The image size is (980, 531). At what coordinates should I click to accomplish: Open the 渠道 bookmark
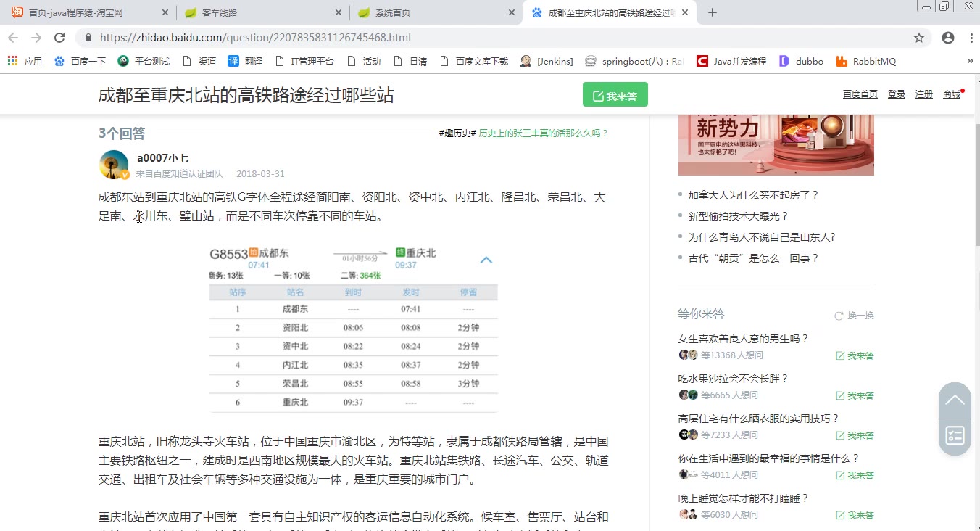coord(199,62)
